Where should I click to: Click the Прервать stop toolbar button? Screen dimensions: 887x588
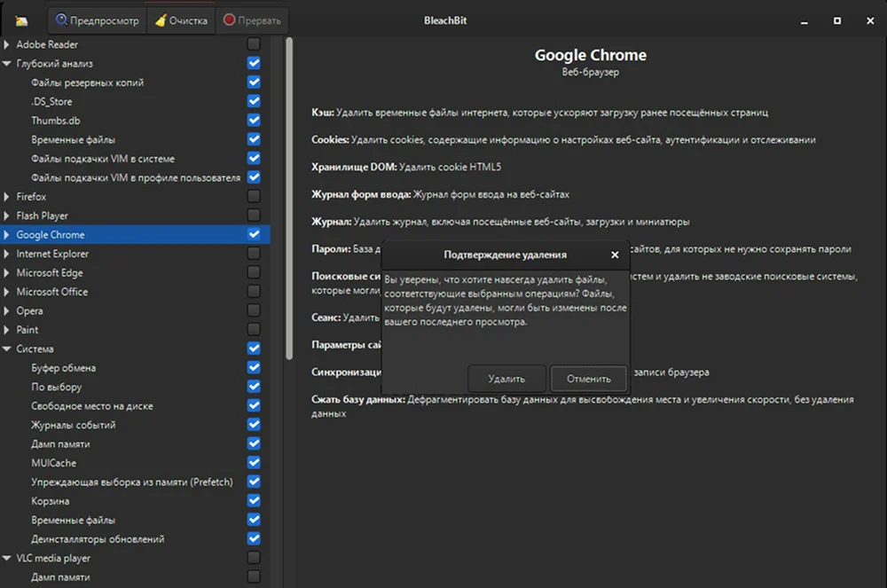(252, 20)
